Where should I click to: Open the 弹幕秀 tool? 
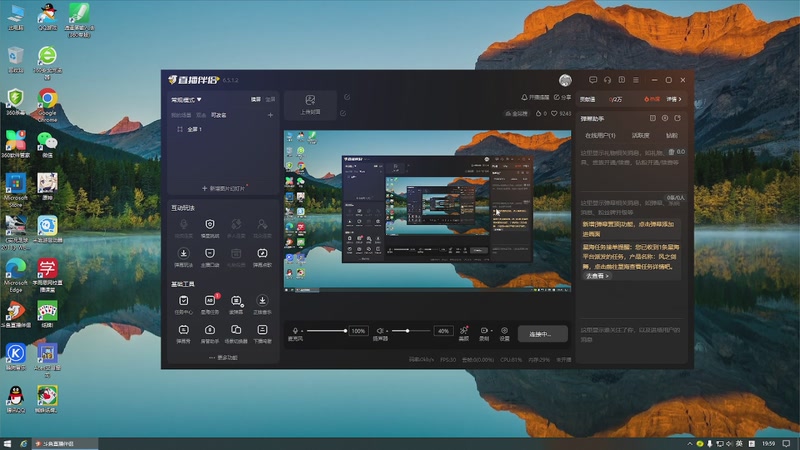183,334
